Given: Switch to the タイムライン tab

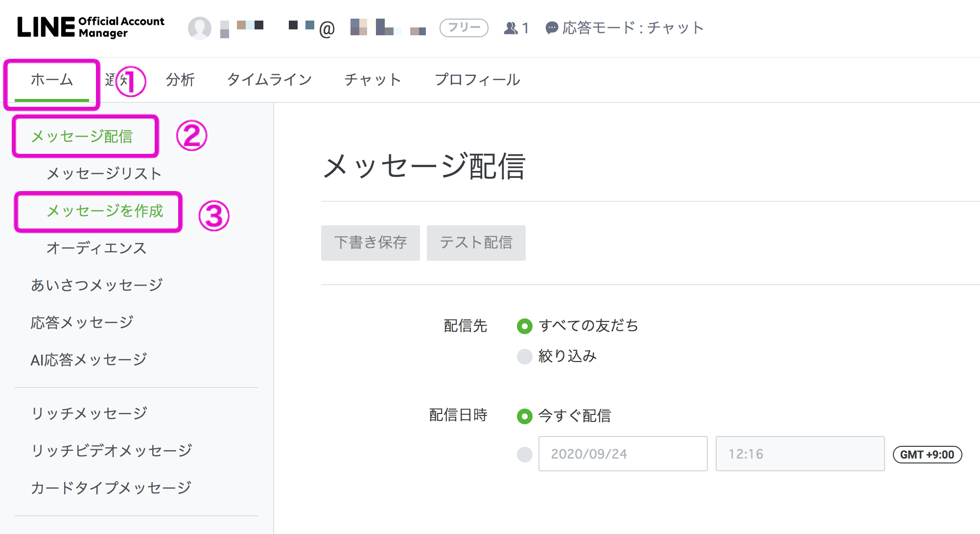Looking at the screenshot, I should (270, 80).
